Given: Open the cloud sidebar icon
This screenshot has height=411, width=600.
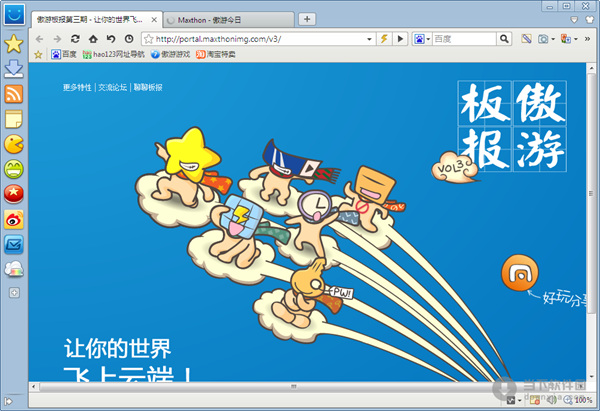Looking at the screenshot, I should pos(14,269).
